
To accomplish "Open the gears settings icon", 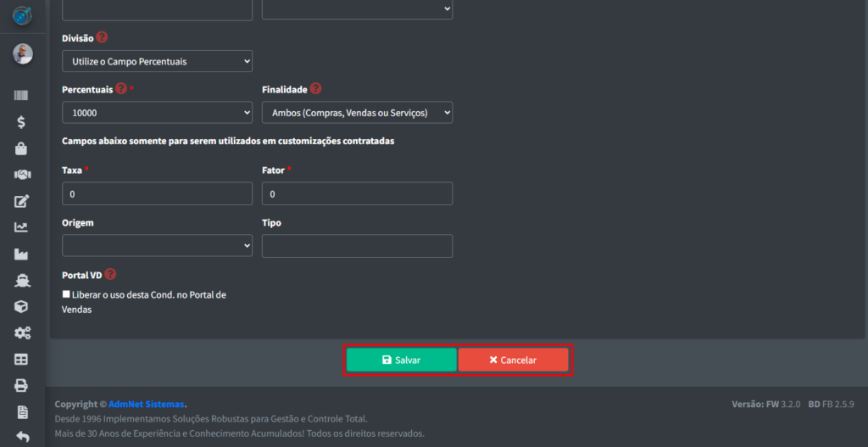I will coord(21,332).
